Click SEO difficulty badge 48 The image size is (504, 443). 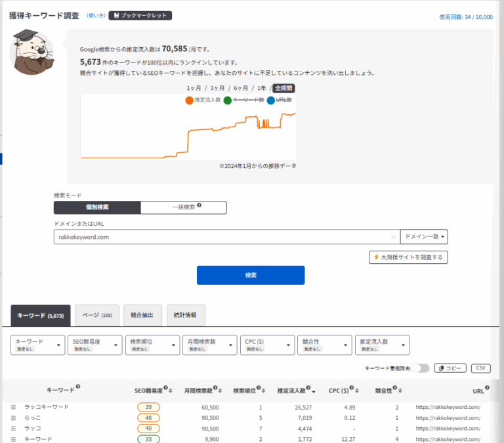coord(148,418)
